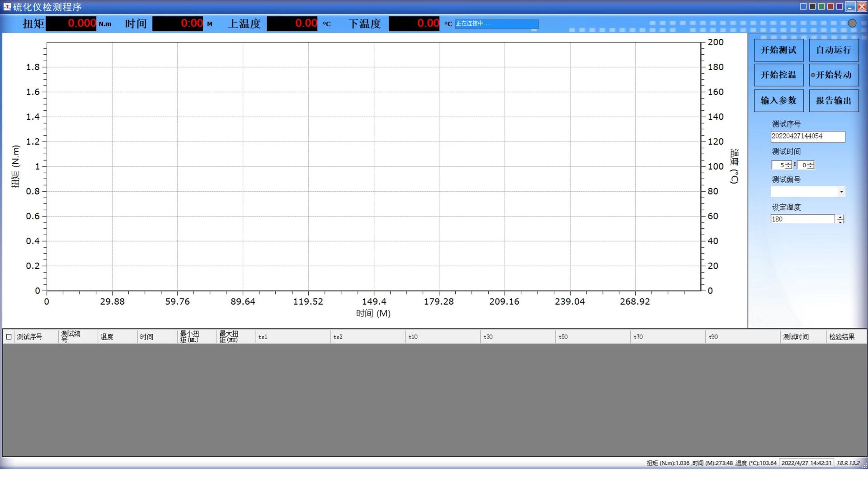
Task: Click the status bar cursor readout starting 扭矩 (N.m):1.036
Action: tap(712, 463)
